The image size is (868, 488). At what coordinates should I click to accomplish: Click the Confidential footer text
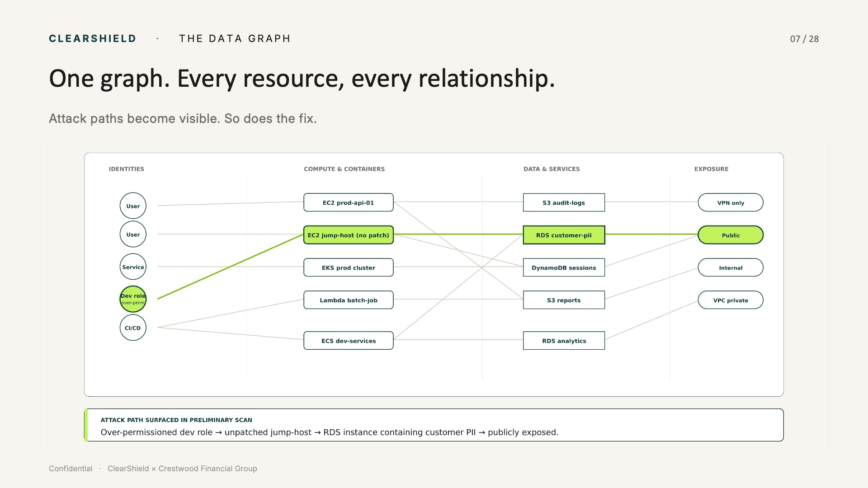pos(71,469)
